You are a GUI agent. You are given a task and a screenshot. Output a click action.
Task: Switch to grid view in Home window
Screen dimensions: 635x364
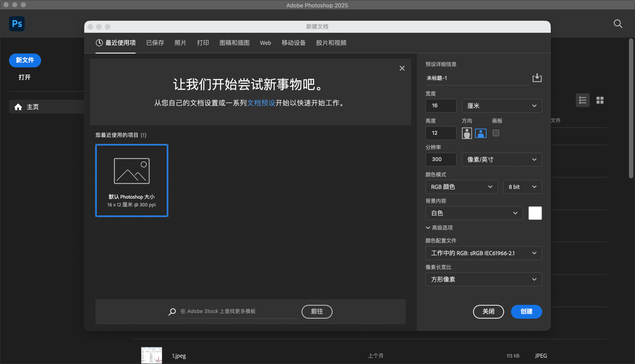click(600, 100)
